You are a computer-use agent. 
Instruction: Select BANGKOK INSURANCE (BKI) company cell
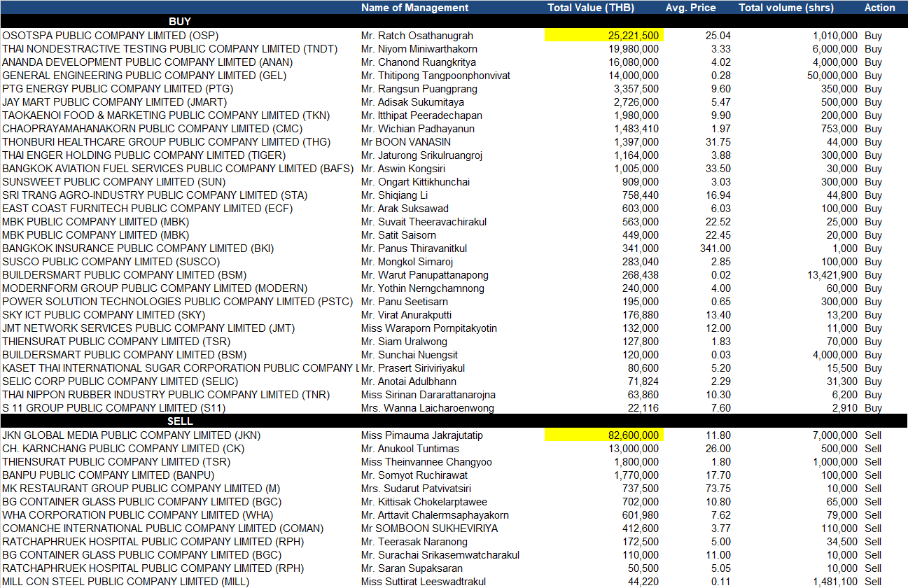138,248
